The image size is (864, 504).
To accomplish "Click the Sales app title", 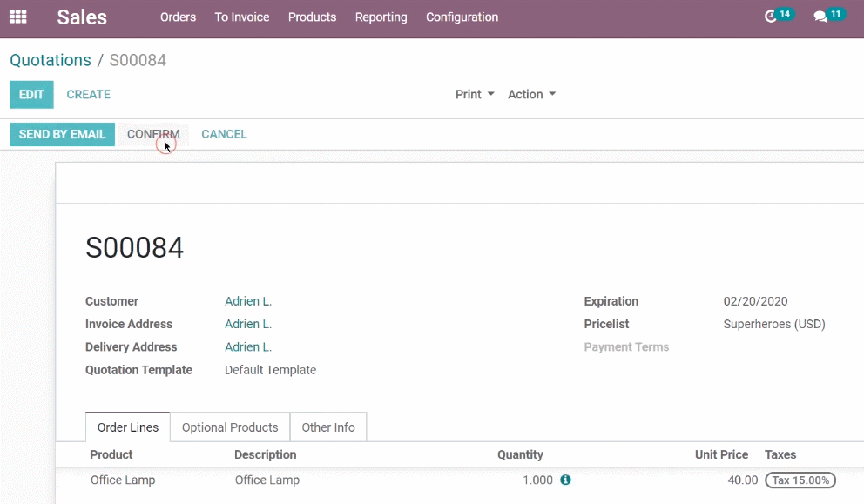I will pyautogui.click(x=82, y=17).
